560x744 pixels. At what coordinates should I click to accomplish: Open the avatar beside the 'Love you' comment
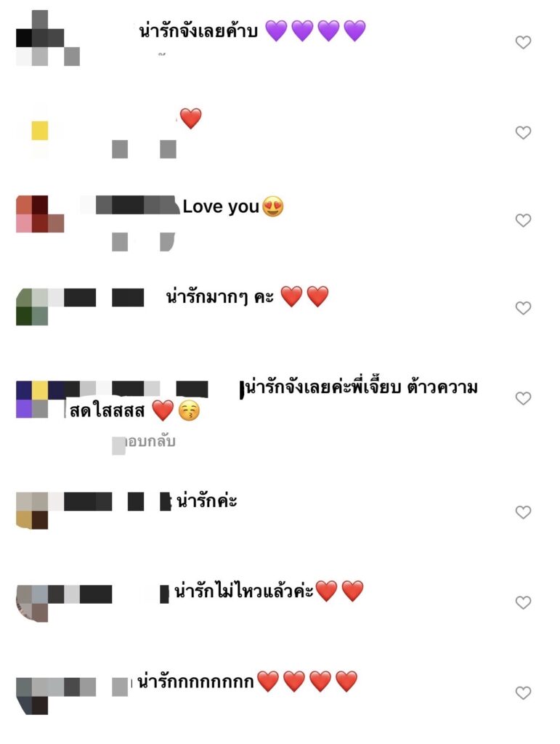pos(40,214)
